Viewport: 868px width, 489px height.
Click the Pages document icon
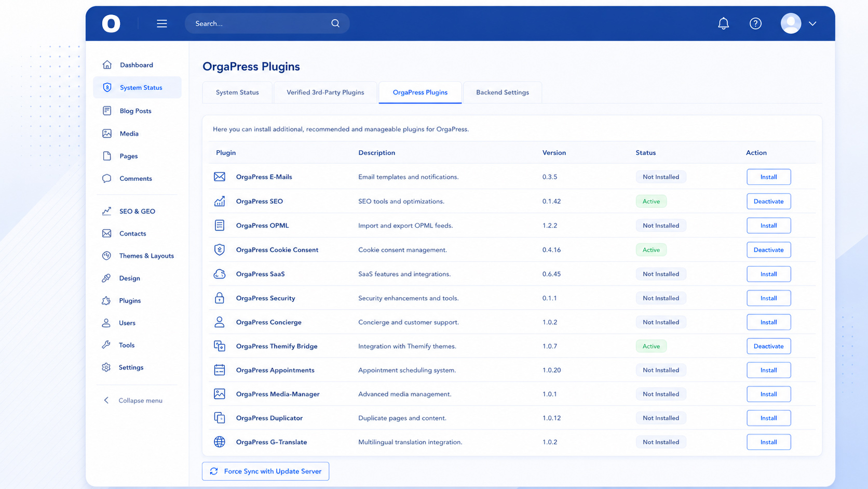[x=107, y=156]
